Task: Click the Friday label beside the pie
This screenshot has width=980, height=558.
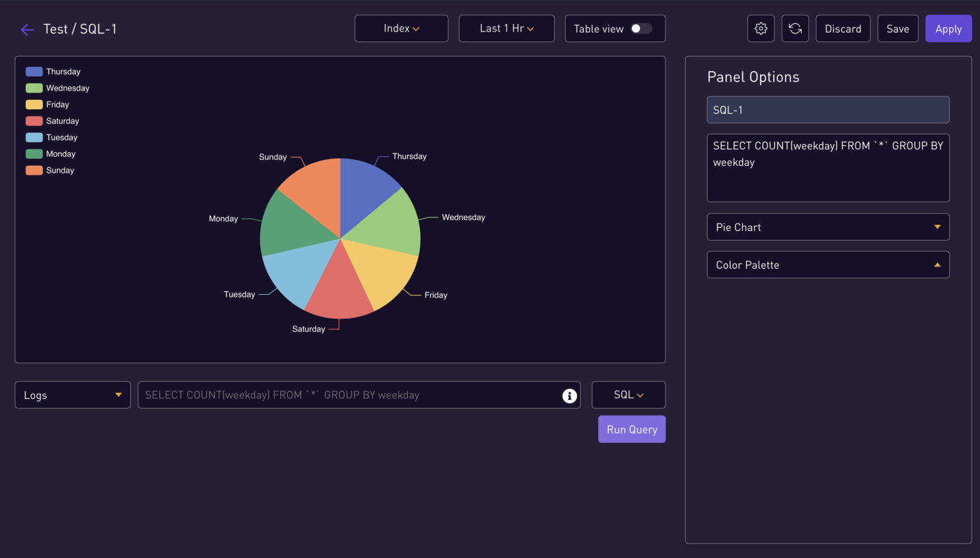Action: pyautogui.click(x=436, y=295)
